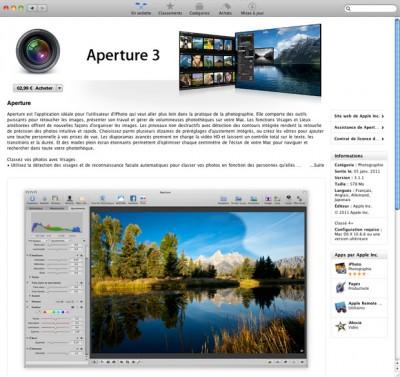
Task: Open the Assistance de Aperture link
Action: click(359, 127)
